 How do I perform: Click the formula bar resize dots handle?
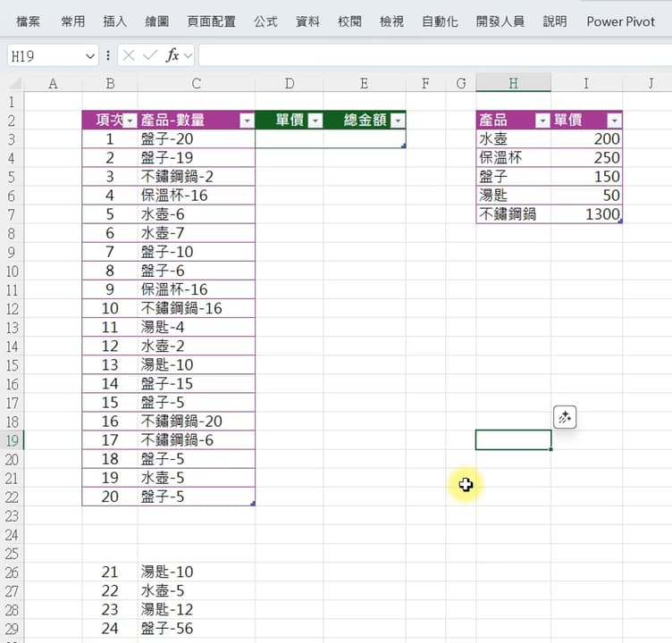108,55
